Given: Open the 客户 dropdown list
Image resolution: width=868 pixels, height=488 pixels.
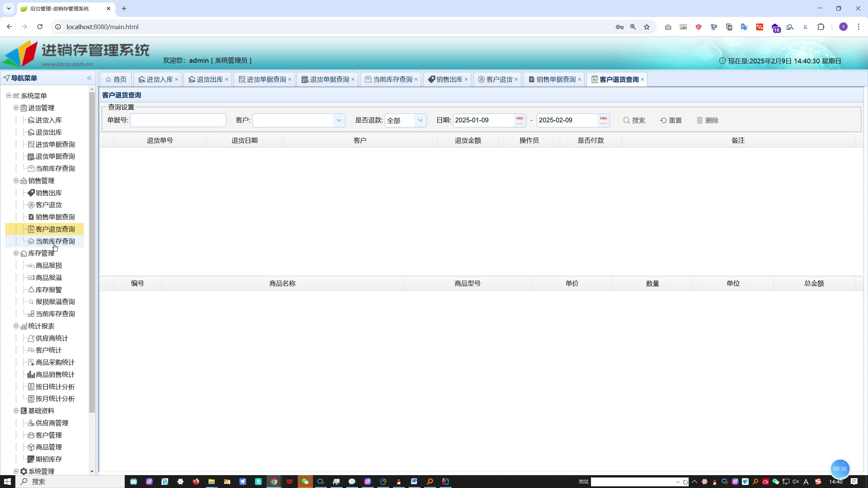Looking at the screenshot, I should (x=339, y=120).
